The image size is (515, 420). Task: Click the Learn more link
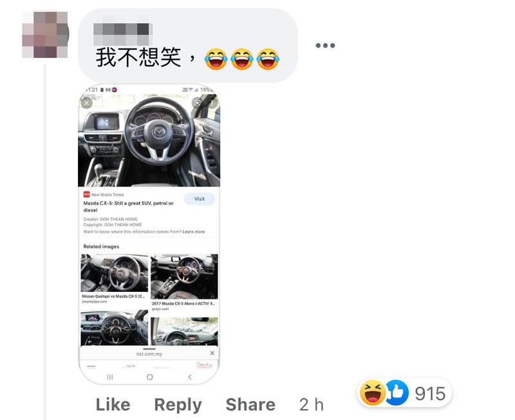[194, 232]
